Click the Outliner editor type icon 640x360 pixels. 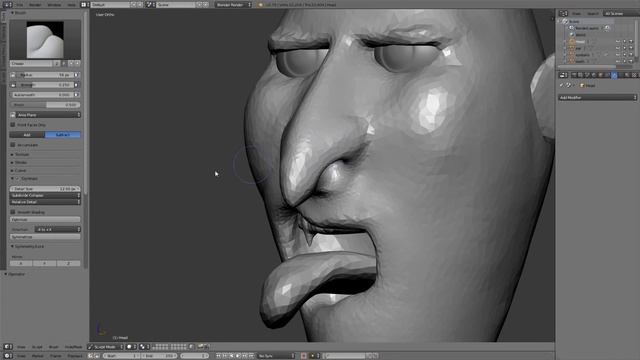pyautogui.click(x=563, y=13)
